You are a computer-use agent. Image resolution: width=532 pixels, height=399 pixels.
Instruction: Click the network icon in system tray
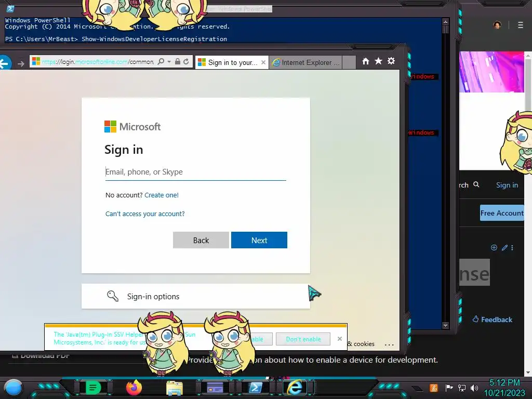coord(462,388)
